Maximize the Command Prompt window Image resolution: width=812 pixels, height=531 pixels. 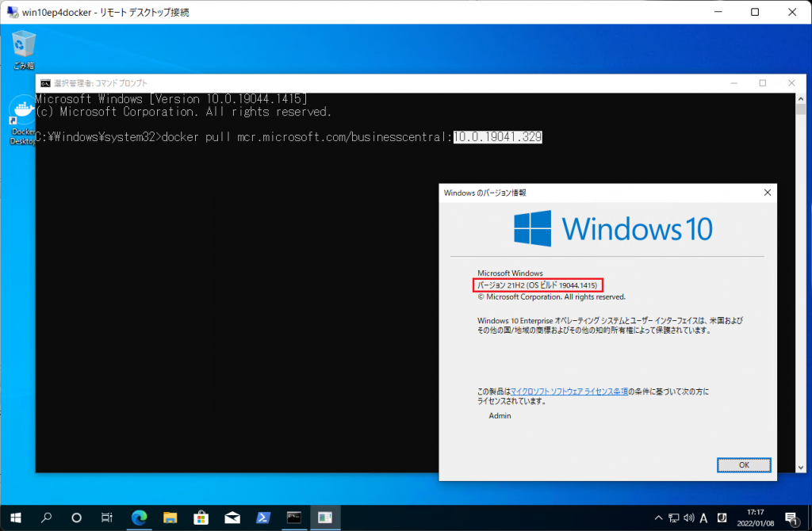click(x=762, y=83)
